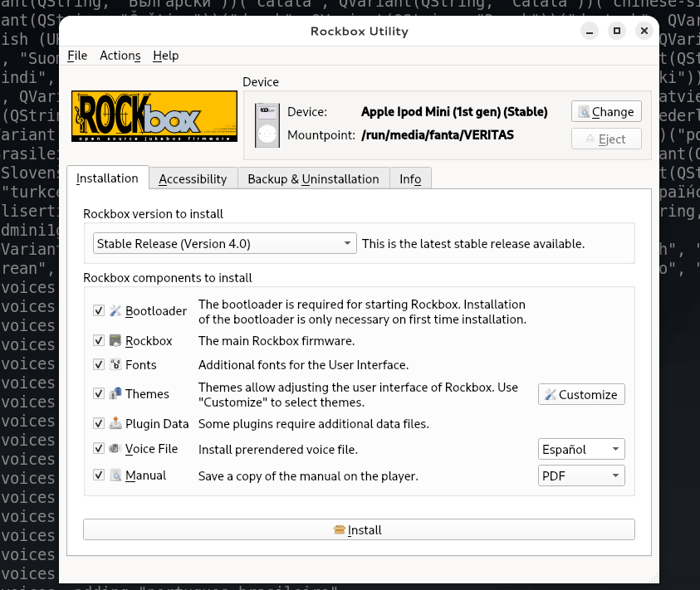
Task: Toggle the Themes checkbox
Action: coord(99,394)
